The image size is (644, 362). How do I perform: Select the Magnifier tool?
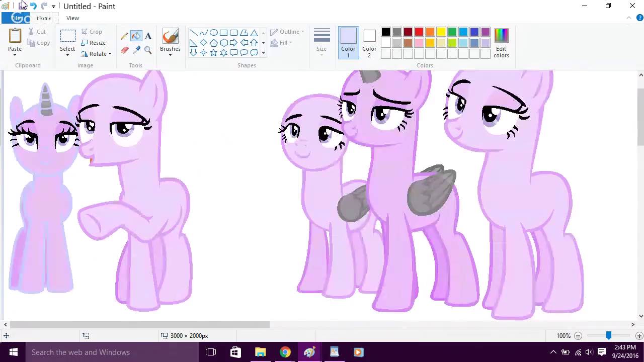pyautogui.click(x=148, y=50)
